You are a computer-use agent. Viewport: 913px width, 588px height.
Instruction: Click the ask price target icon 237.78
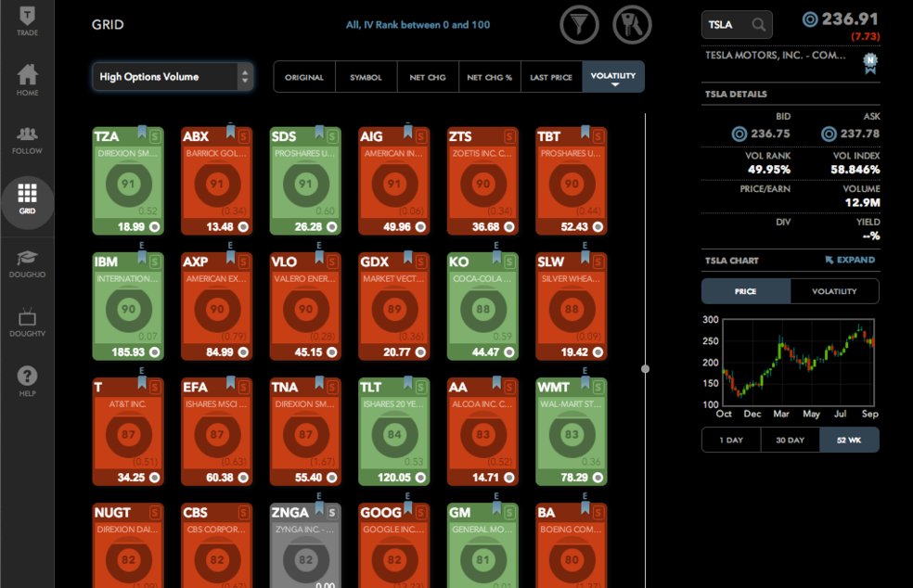829,134
